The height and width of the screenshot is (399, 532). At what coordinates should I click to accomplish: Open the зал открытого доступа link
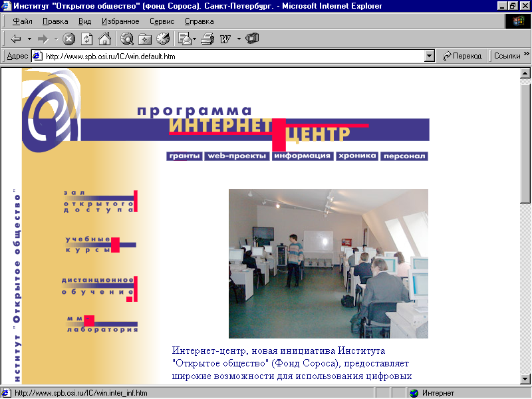[x=100, y=201]
